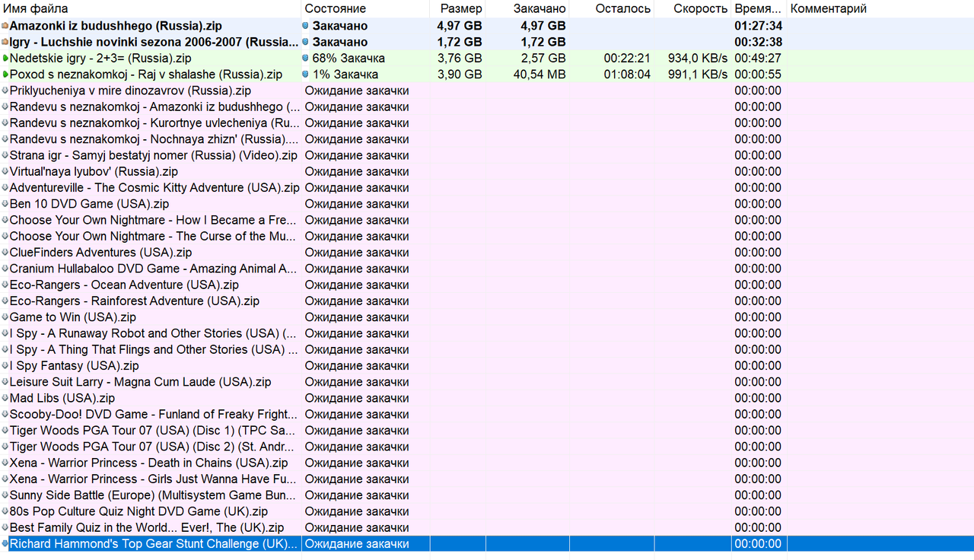
Task: Click the 991,1 KB/s speed value
Action: tap(698, 75)
